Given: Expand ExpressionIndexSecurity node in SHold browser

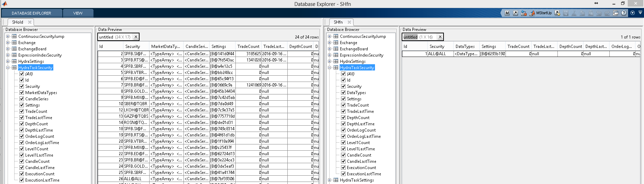Looking at the screenshot, I should [x=8, y=55].
